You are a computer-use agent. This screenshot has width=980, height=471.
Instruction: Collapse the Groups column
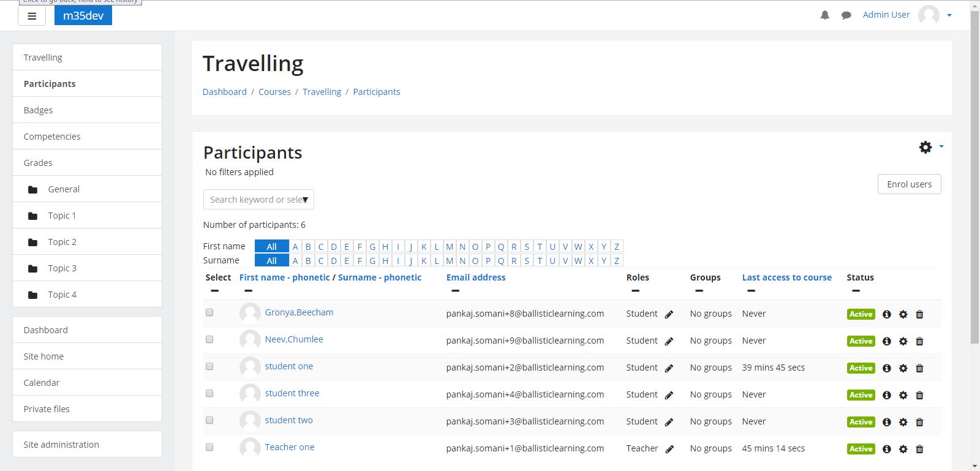[699, 290]
